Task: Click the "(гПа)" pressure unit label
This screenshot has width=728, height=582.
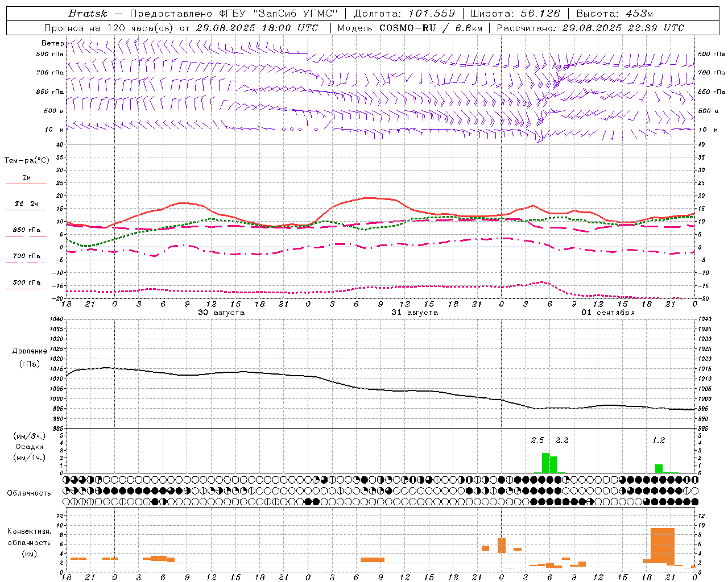Action: (30, 364)
